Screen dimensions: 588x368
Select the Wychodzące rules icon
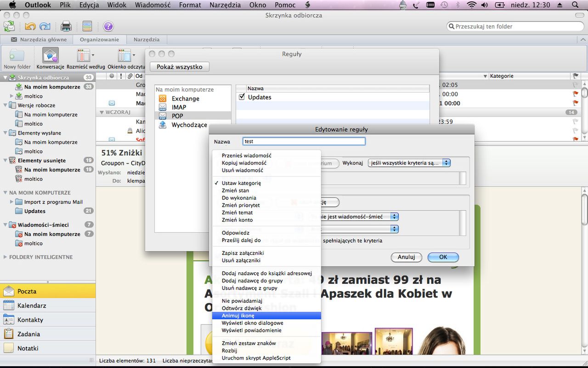coord(162,125)
